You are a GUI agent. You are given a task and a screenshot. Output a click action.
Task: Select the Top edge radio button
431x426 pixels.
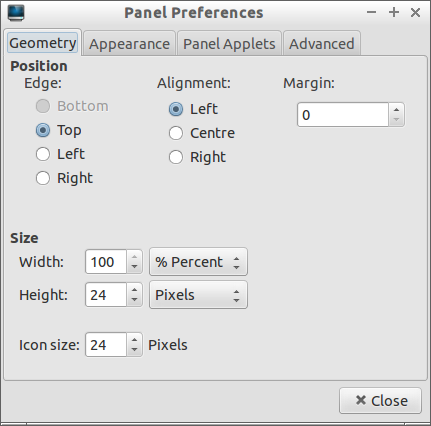[43, 130]
